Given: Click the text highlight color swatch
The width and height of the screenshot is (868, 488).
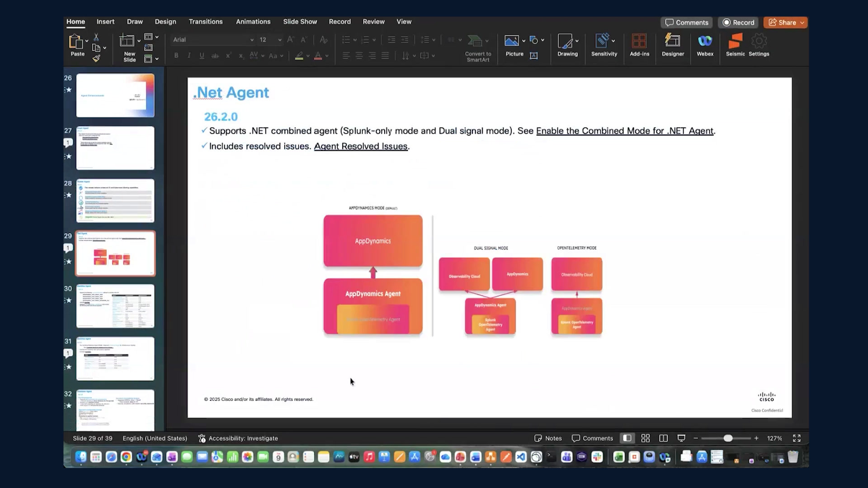Looking at the screenshot, I should 299,56.
